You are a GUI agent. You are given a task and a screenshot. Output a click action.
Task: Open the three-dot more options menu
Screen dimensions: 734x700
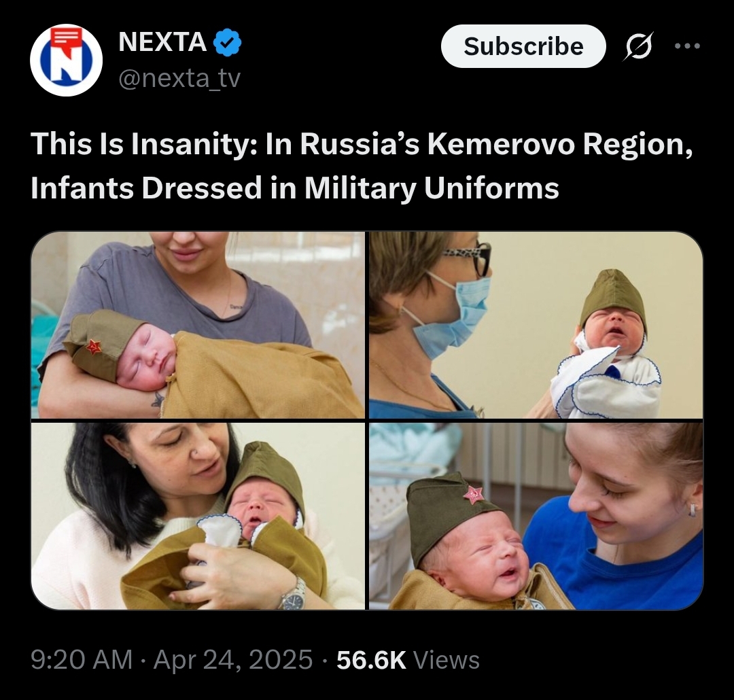(x=687, y=46)
